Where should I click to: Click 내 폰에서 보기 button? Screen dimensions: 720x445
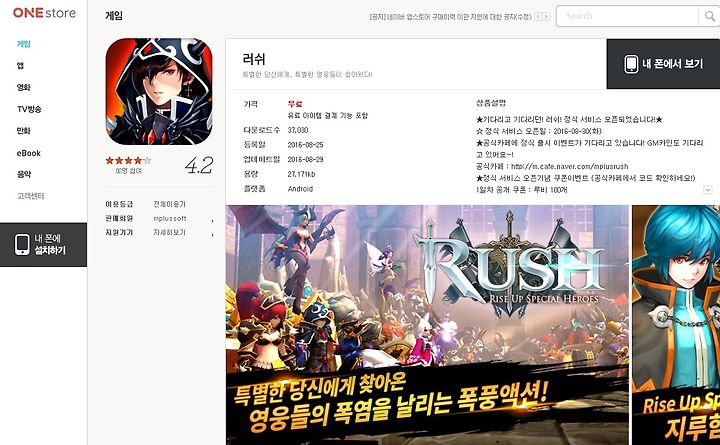coord(663,64)
